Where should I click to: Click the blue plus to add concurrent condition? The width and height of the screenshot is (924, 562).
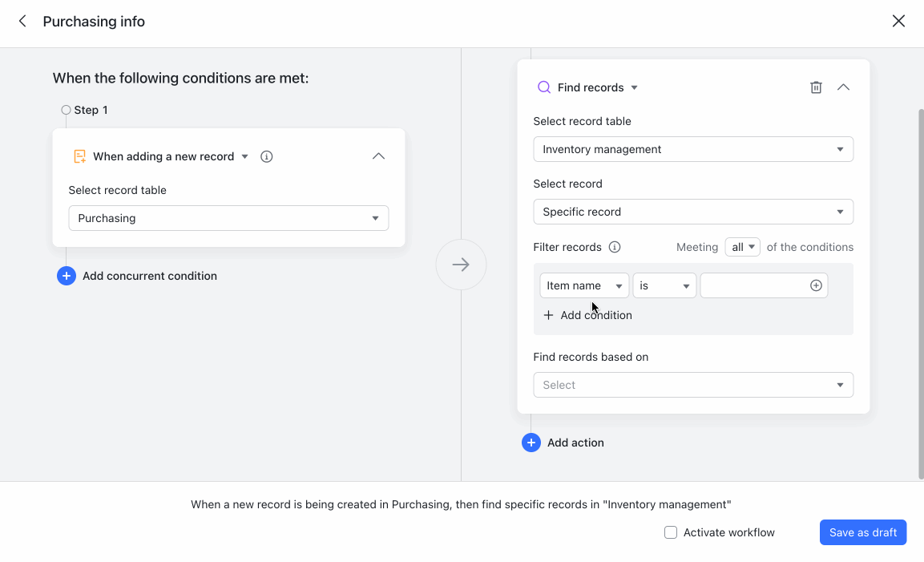click(66, 275)
